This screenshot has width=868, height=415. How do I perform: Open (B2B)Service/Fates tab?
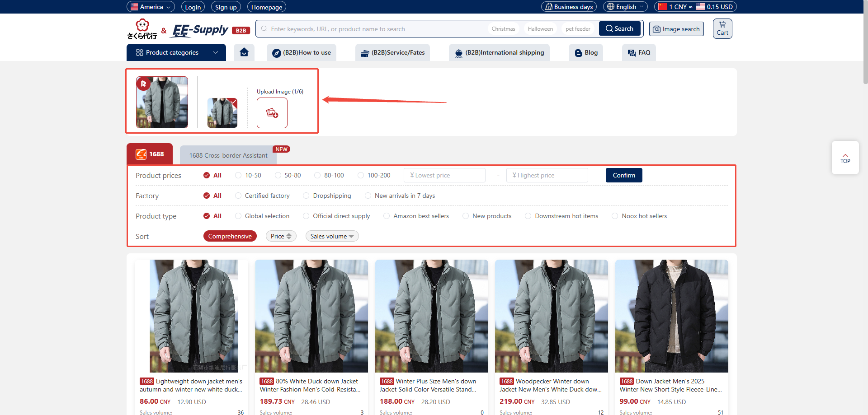click(393, 52)
